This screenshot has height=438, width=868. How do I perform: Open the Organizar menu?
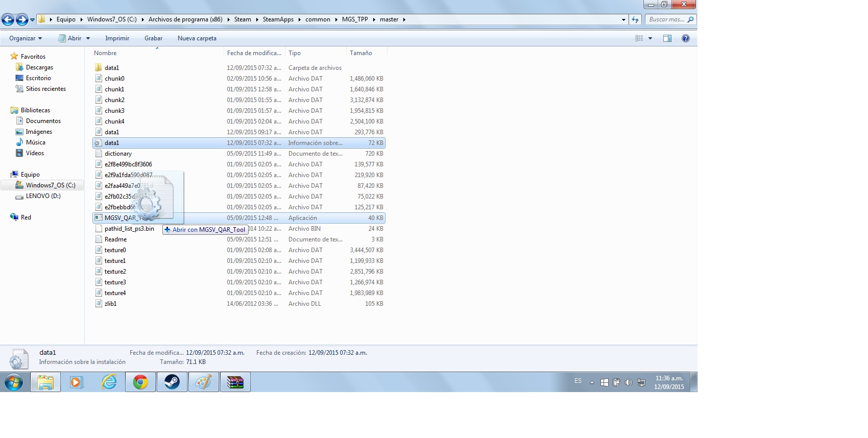[26, 38]
